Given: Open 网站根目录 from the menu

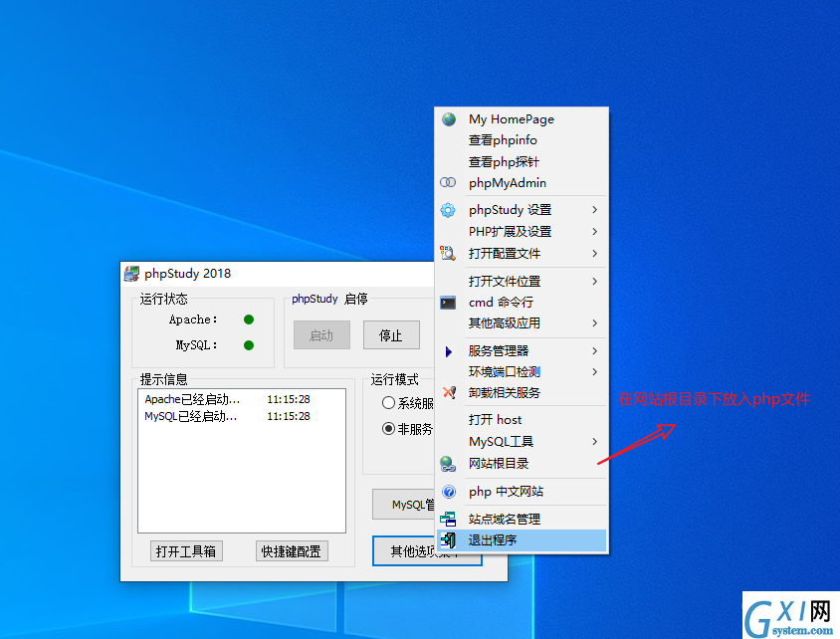Looking at the screenshot, I should click(522, 463).
